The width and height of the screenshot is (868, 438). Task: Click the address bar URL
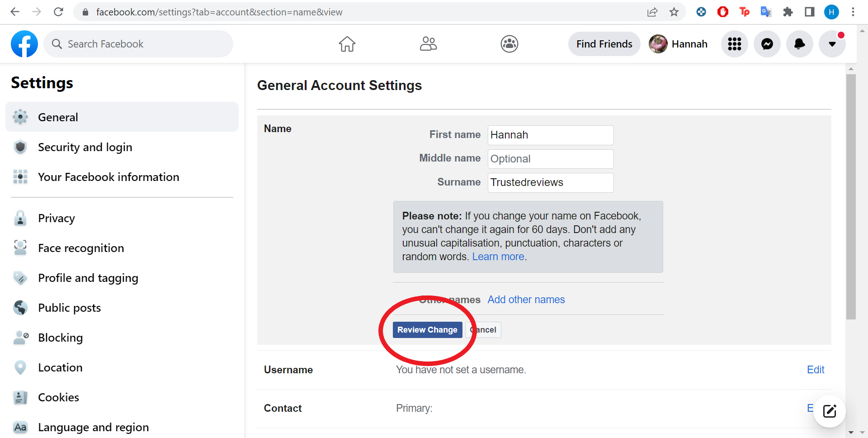coord(219,12)
